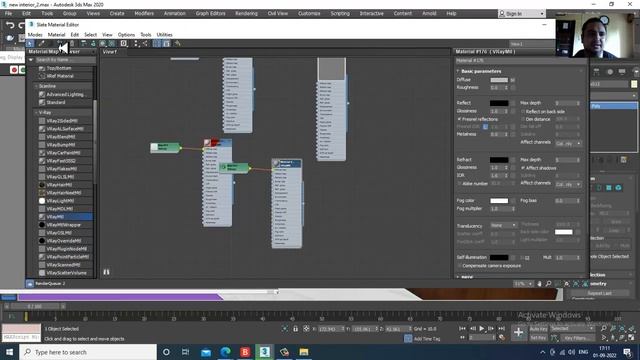Open the Rendering menu in 3ds Max
The width and height of the screenshot is (640, 360).
coord(246,13)
